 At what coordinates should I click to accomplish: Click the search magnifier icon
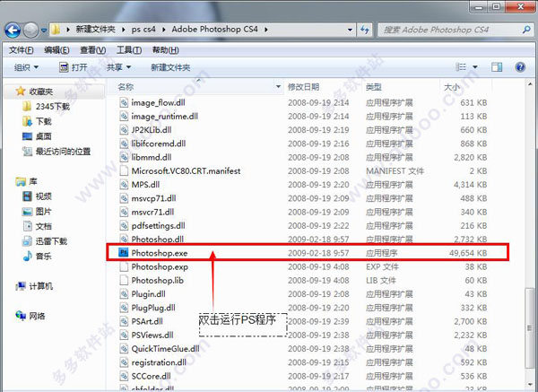[x=526, y=30]
